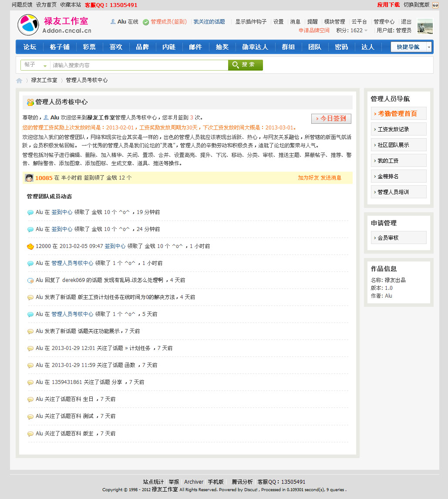
Task: Open the 手机版 footer link
Action: click(x=216, y=482)
